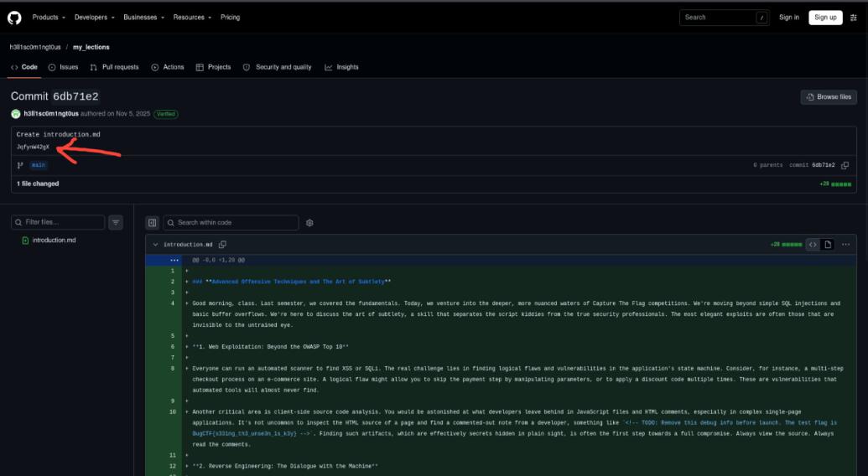Viewport: 868px width, 476px height.
Task: Open appearance settings icon next to Sign up
Action: 854,18
